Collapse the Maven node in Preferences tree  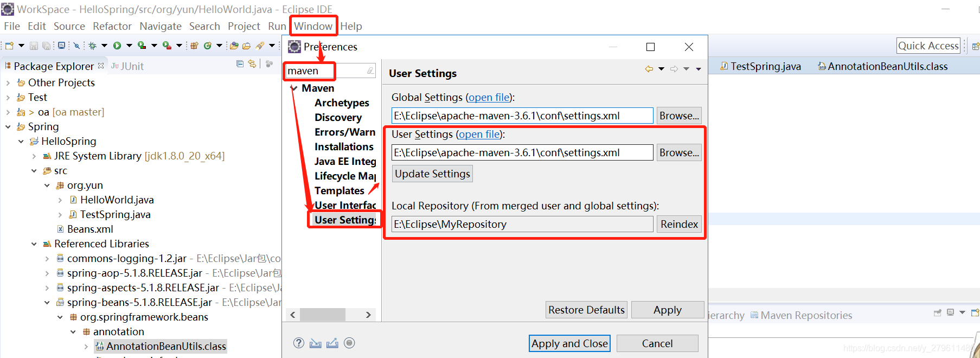[x=293, y=88]
